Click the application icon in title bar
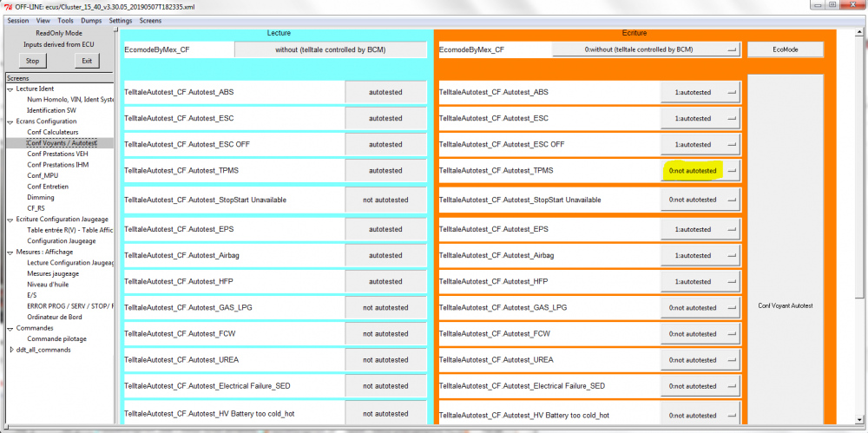The height and width of the screenshot is (433, 868). [x=9, y=7]
